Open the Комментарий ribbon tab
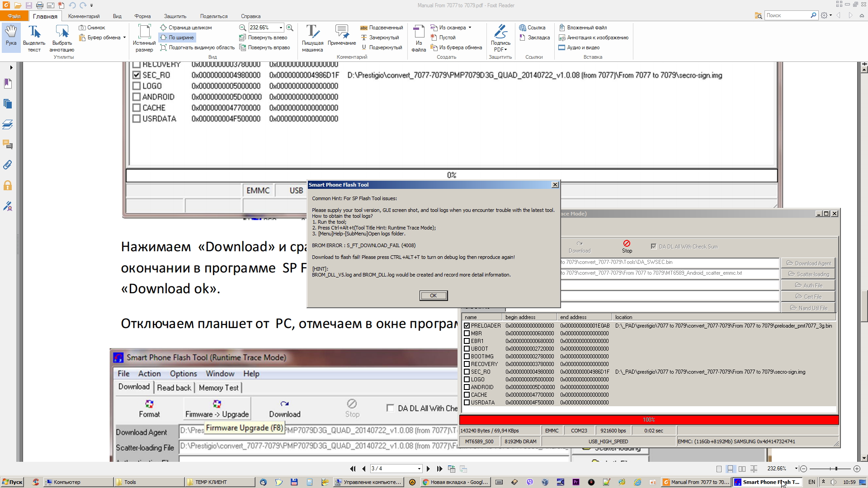Image resolution: width=868 pixels, height=488 pixels. click(x=84, y=16)
